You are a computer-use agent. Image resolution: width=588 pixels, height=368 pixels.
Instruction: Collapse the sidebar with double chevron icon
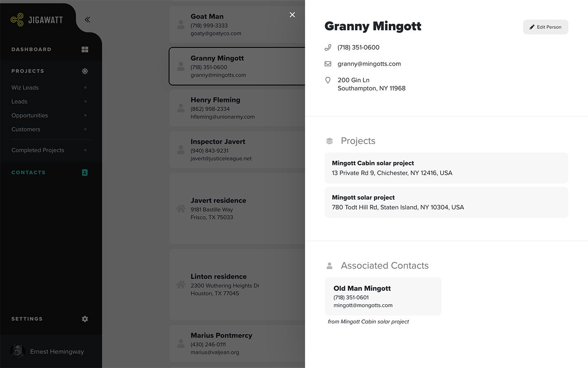click(x=87, y=20)
